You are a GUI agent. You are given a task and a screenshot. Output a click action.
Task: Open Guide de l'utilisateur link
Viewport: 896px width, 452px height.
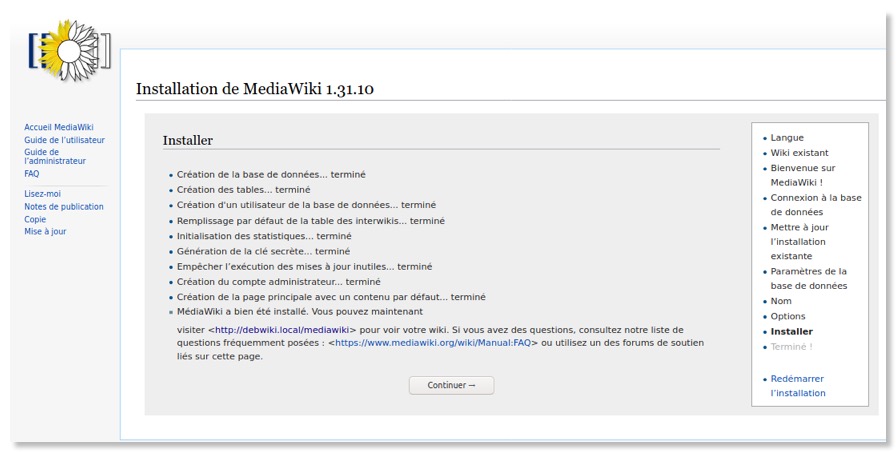coord(64,140)
